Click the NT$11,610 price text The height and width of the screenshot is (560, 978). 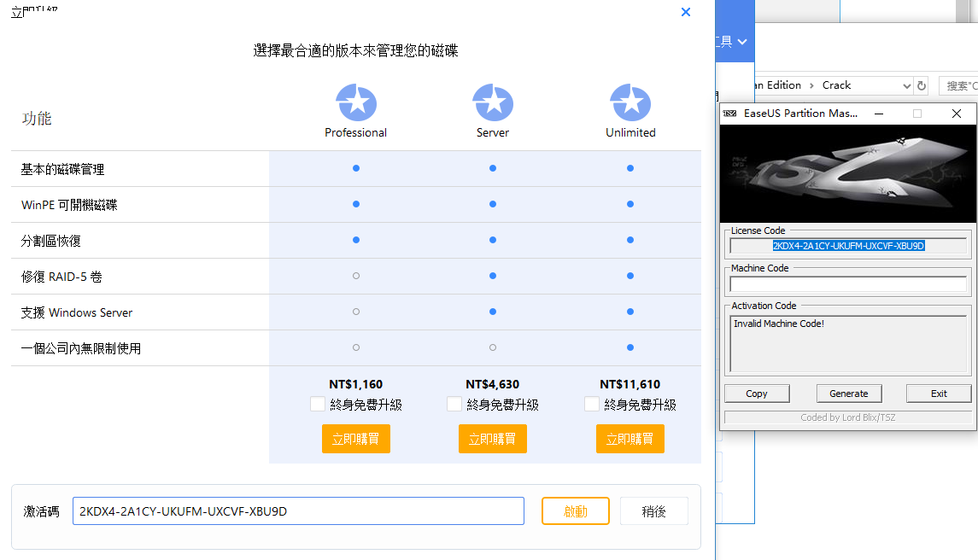[630, 384]
